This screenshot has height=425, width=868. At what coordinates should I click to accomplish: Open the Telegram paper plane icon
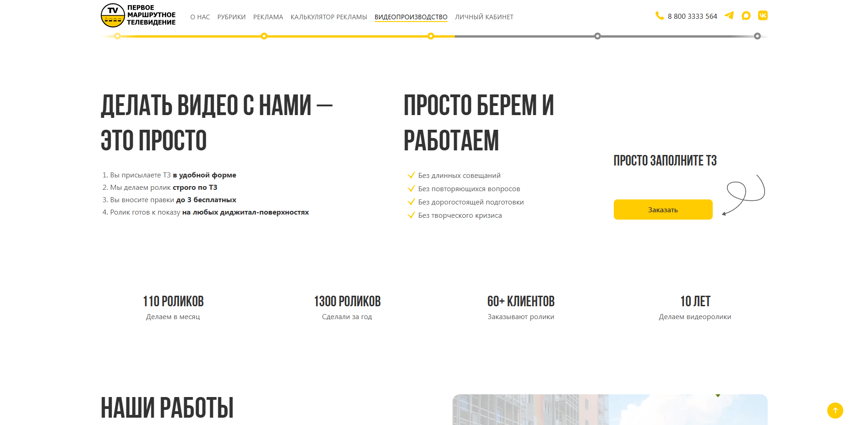(729, 16)
